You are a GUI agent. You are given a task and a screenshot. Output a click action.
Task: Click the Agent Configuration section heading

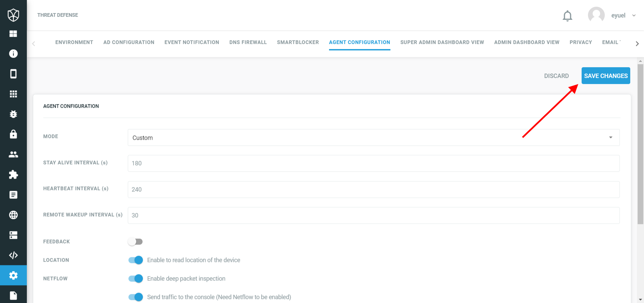pos(71,106)
